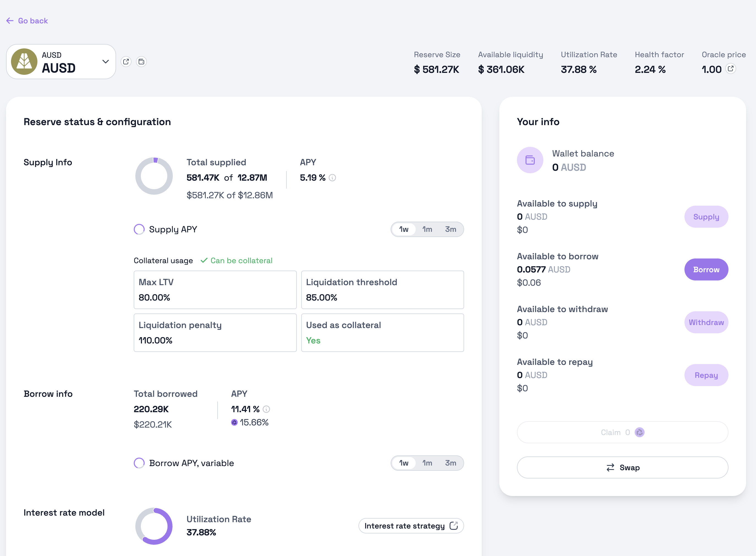This screenshot has height=556, width=756.
Task: Click add-to-wallet icon beside AUSD selector
Action: tap(141, 62)
